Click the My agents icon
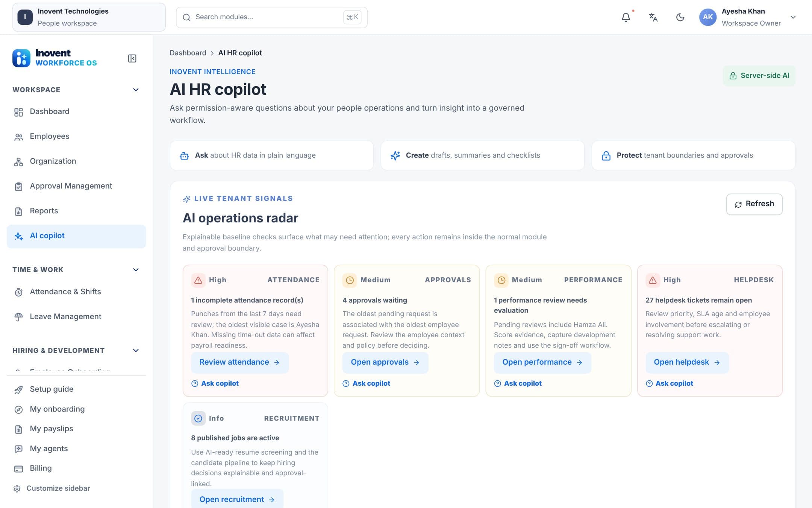 click(18, 449)
